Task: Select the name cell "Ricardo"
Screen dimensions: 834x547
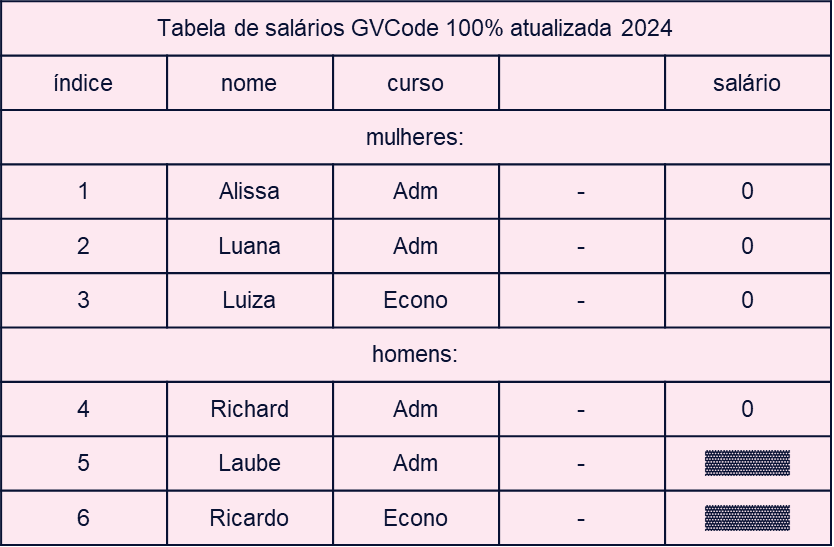Action: (249, 518)
